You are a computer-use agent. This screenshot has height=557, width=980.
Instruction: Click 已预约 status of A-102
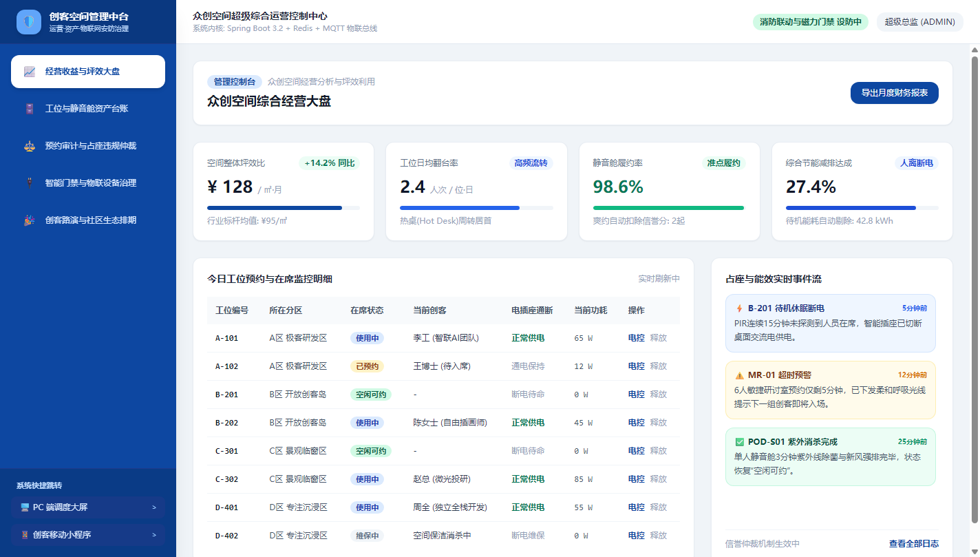[x=367, y=366]
